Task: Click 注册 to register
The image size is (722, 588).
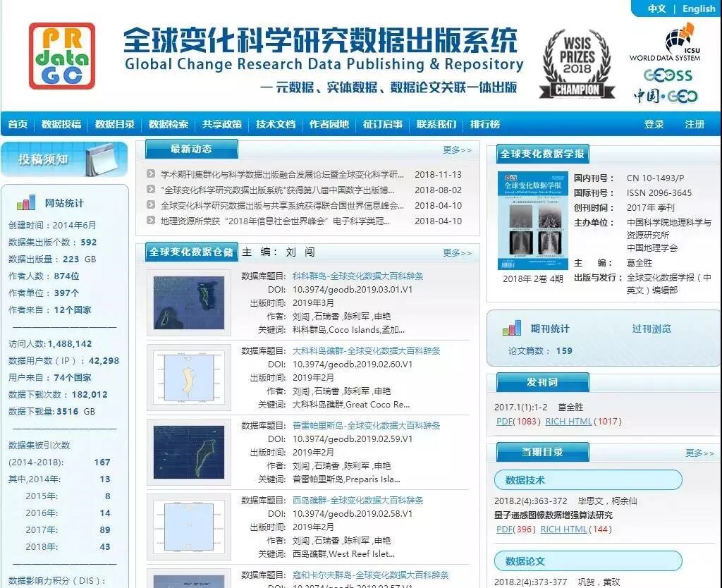Action: point(695,124)
